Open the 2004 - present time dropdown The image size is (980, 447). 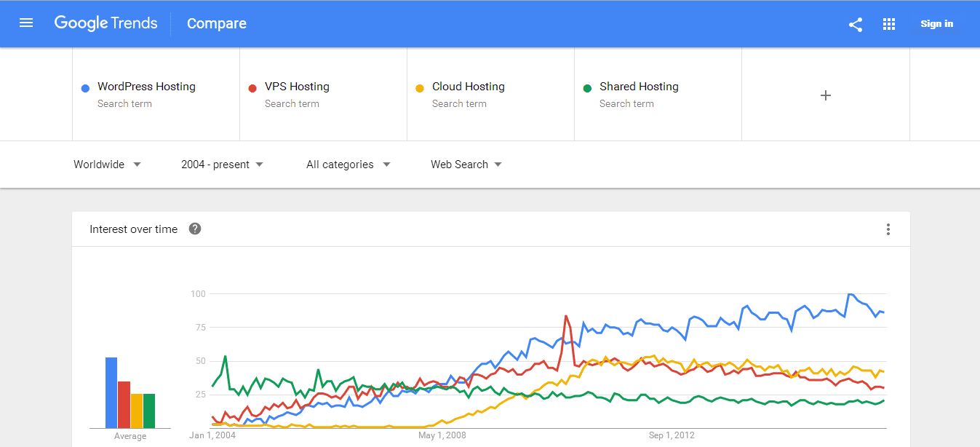(x=222, y=165)
